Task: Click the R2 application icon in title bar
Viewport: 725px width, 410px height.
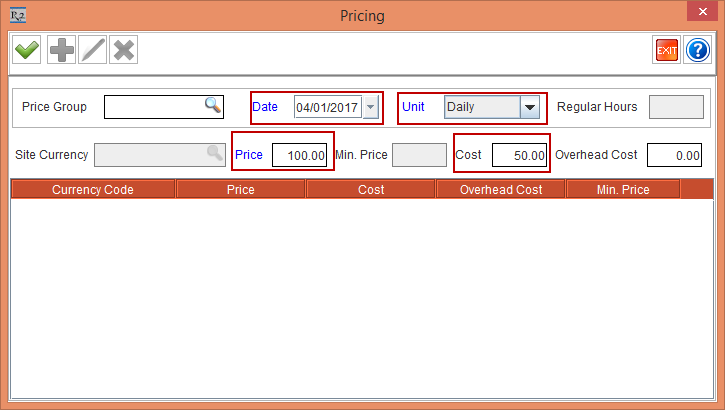Action: tap(16, 15)
